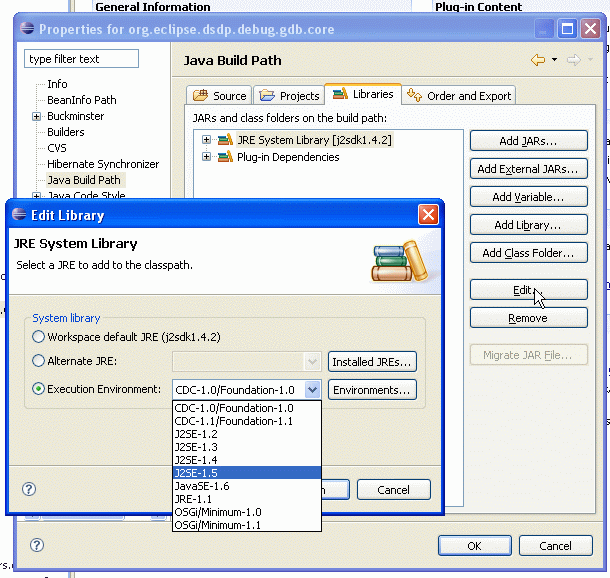Open the disabled Alternate JRE combo box

click(x=247, y=362)
